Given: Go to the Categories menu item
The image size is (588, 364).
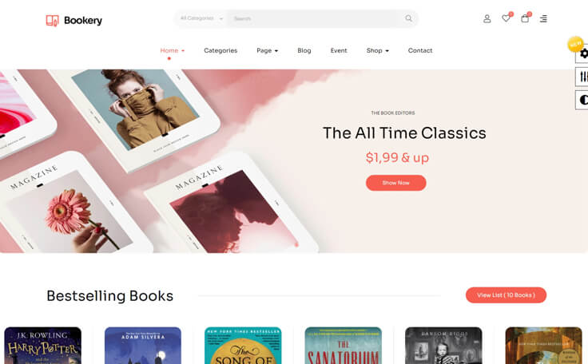Looking at the screenshot, I should (220, 50).
